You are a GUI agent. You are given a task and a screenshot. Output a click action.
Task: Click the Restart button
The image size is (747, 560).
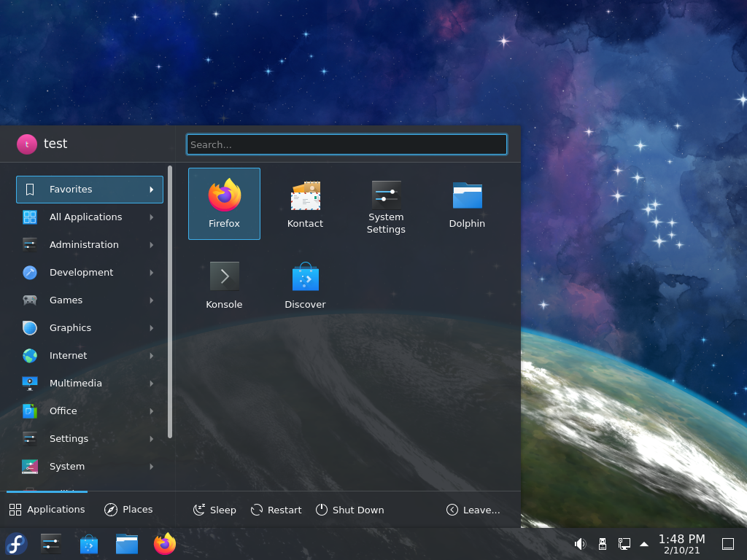pos(276,510)
